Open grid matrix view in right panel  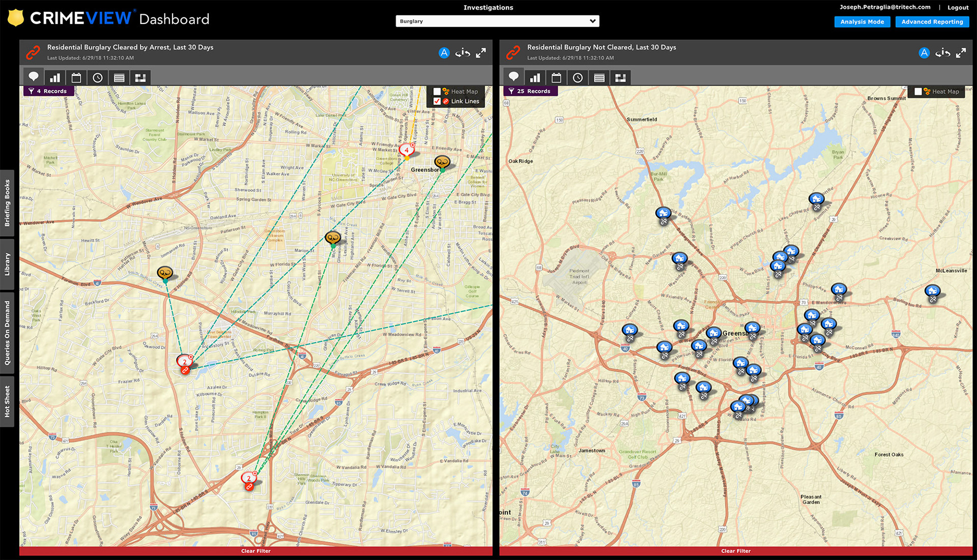[620, 78]
